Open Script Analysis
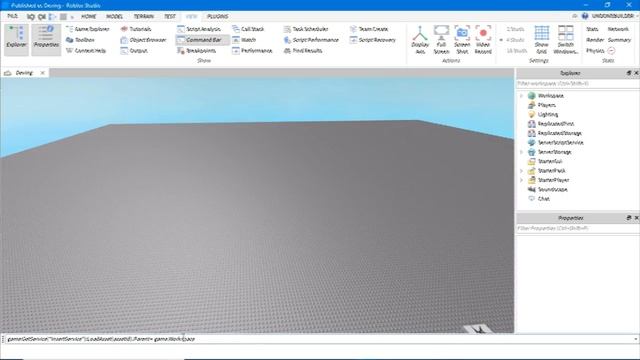This screenshot has height=360, width=640. coord(199,29)
